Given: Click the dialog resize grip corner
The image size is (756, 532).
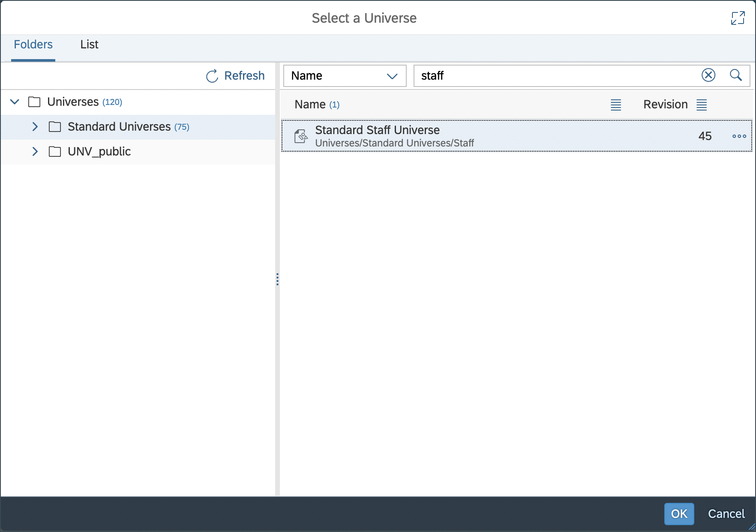Looking at the screenshot, I should click(751, 527).
